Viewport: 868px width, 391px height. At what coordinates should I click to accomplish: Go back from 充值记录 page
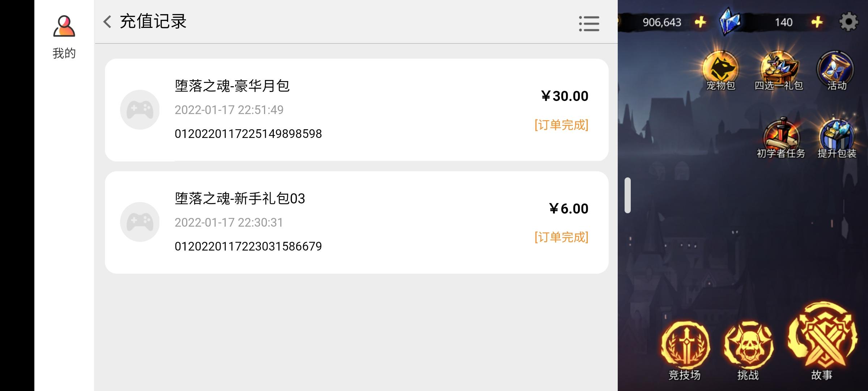pos(107,22)
